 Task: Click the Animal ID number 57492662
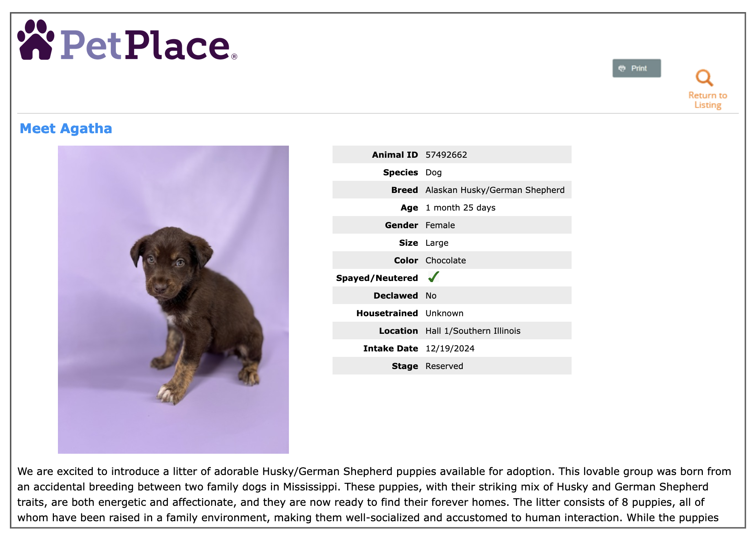446,155
